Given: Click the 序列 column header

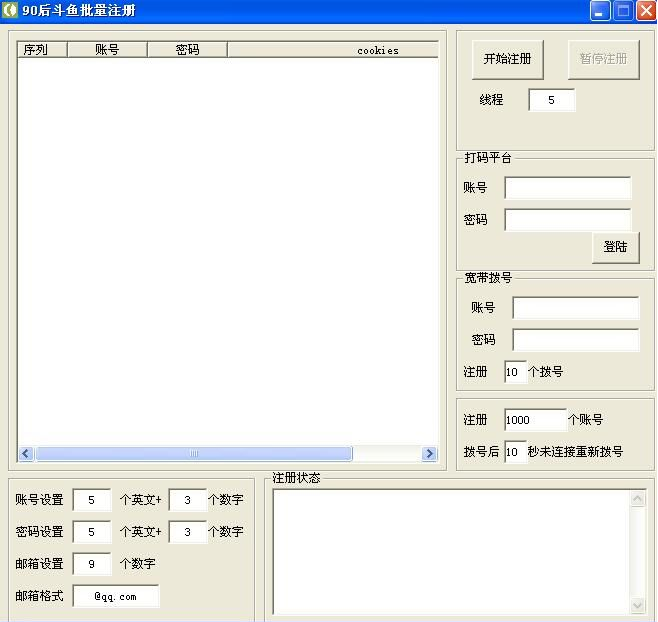Looking at the screenshot, I should coord(42,50).
